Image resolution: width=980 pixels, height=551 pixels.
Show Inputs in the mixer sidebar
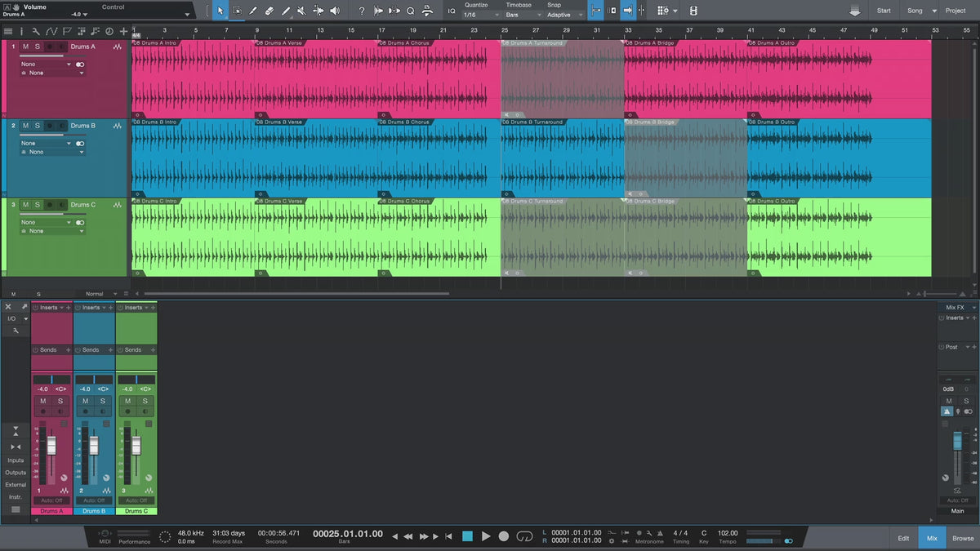pos(16,460)
